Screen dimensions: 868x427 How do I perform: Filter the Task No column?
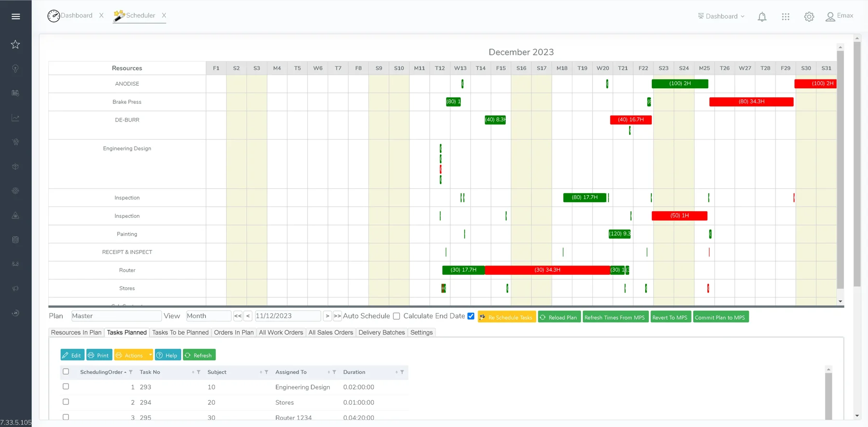199,372
